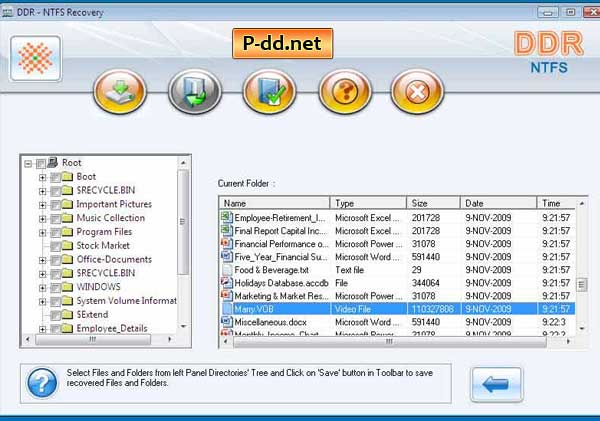The width and height of the screenshot is (600, 421).
Task: Select the Miscellaneous.docx file name
Action: [x=270, y=322]
